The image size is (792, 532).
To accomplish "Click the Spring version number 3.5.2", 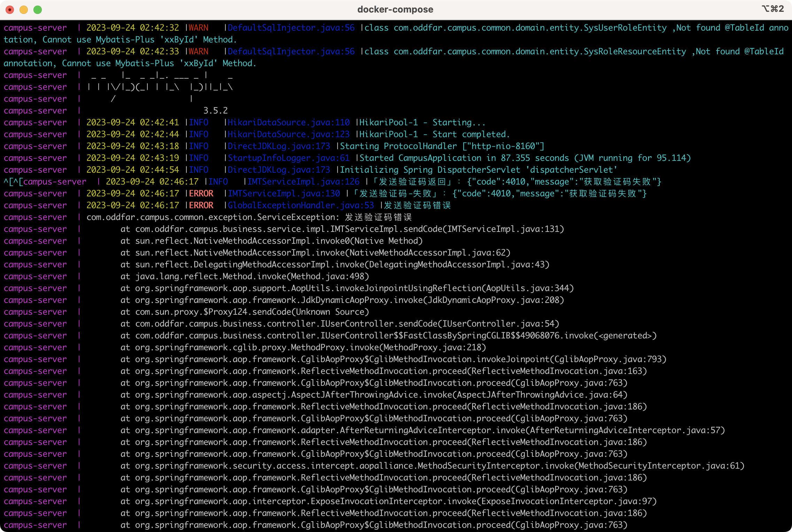I will [216, 110].
